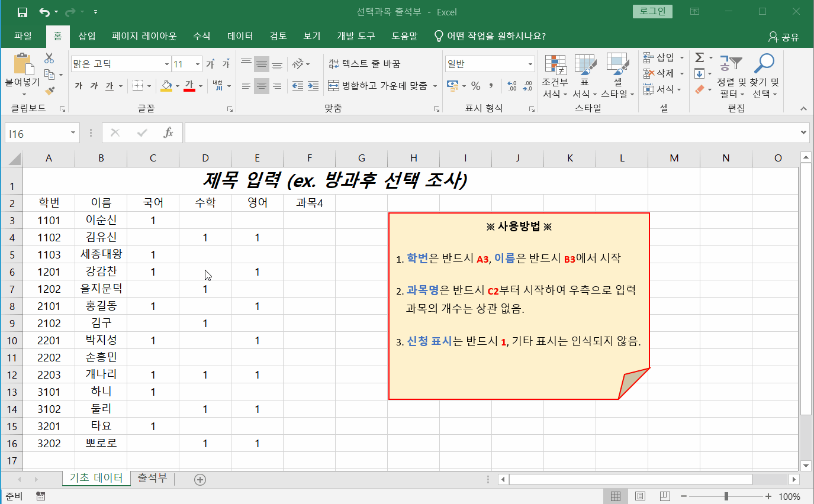Toggle Align Left horizontal alignment
This screenshot has width=814, height=504.
(x=246, y=86)
